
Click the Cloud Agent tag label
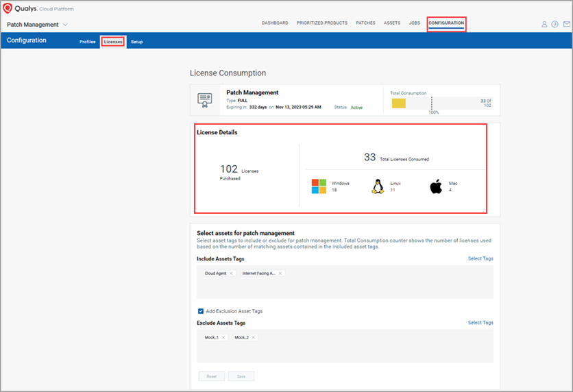point(215,273)
